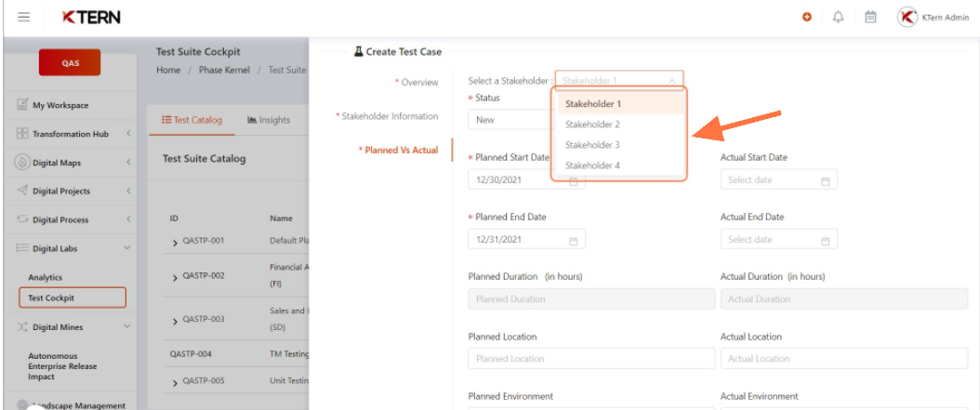Open the calendar icon in header
The height and width of the screenshot is (410, 980).
[870, 18]
